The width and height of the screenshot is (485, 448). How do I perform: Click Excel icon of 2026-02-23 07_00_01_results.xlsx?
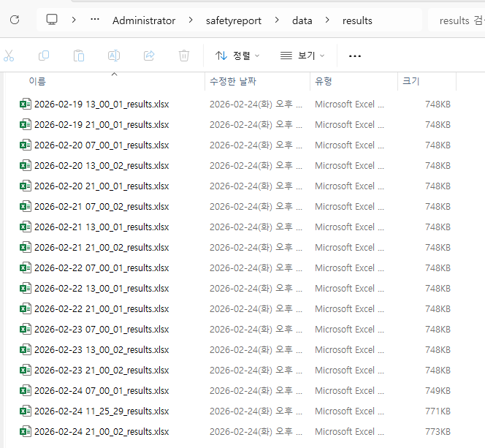point(26,329)
